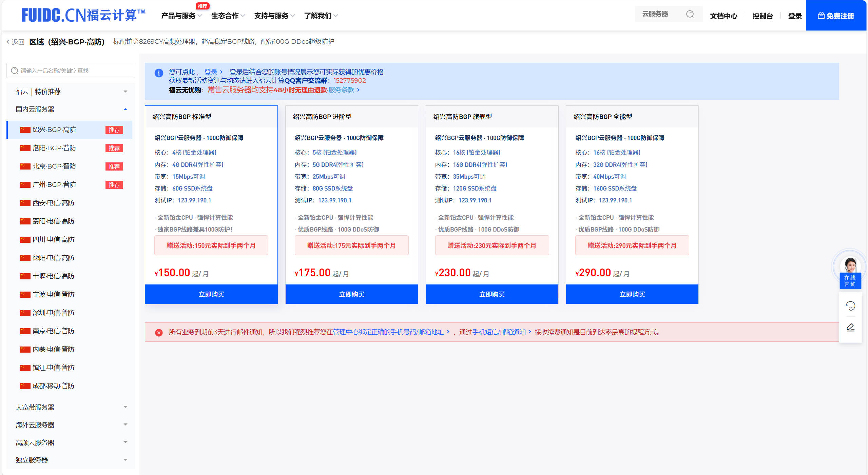This screenshot has width=868, height=475.
Task: Click the FUIDC.CN logo
Action: click(83, 15)
